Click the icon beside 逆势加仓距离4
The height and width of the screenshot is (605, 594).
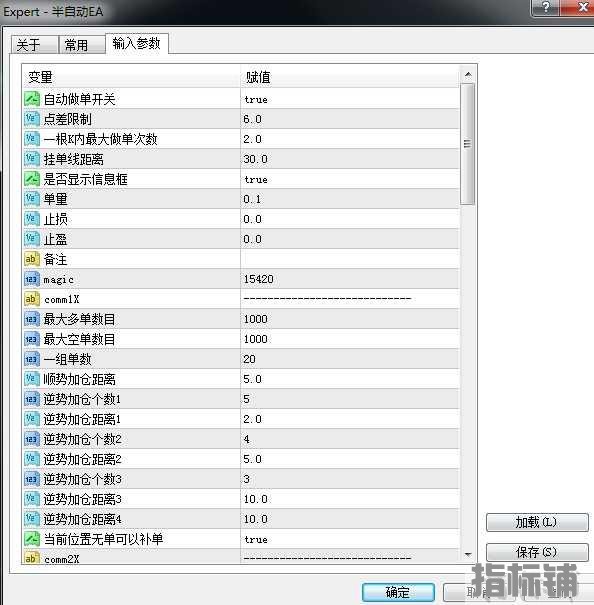[x=32, y=519]
